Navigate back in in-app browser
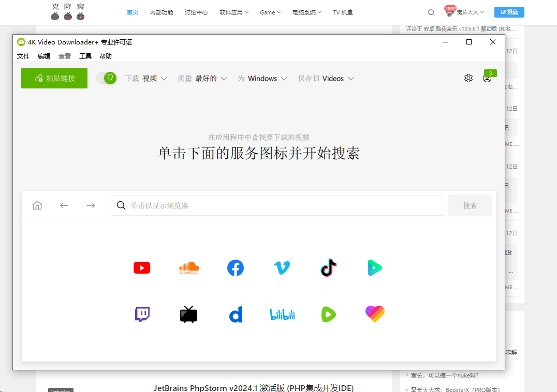This screenshot has width=557, height=392. click(x=64, y=205)
